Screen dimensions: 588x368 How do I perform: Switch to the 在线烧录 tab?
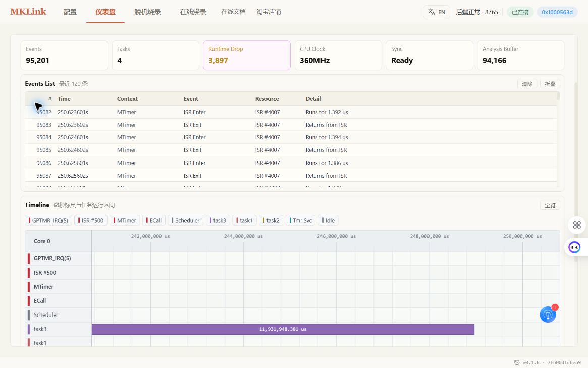click(x=193, y=12)
